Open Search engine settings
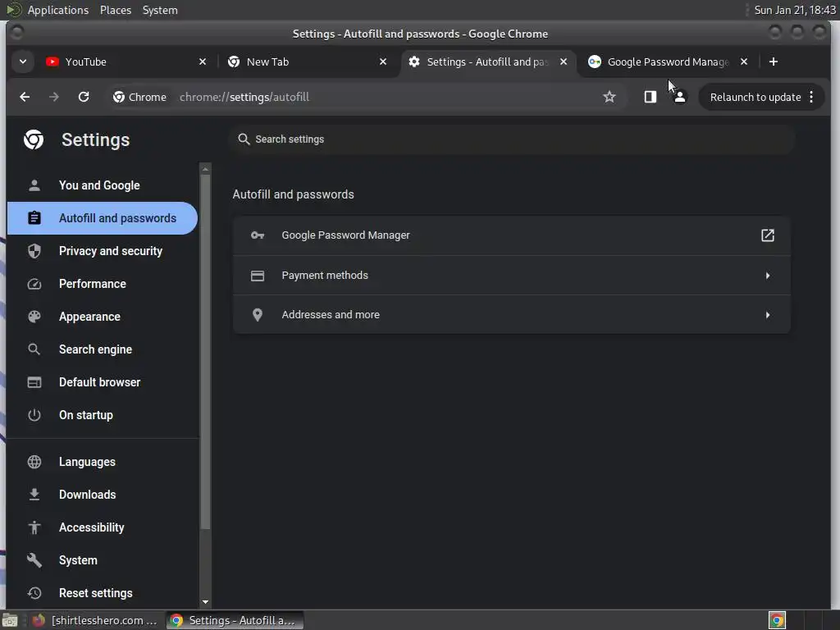The height and width of the screenshot is (630, 840). click(x=103, y=349)
